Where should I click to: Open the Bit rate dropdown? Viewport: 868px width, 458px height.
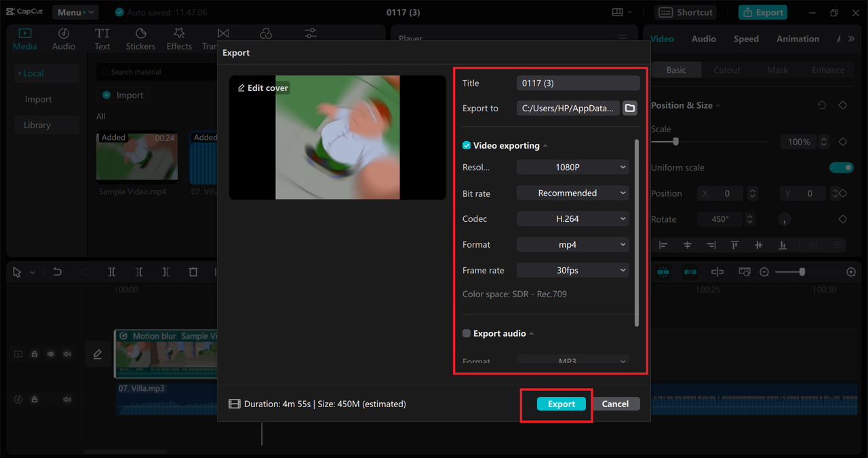[573, 193]
